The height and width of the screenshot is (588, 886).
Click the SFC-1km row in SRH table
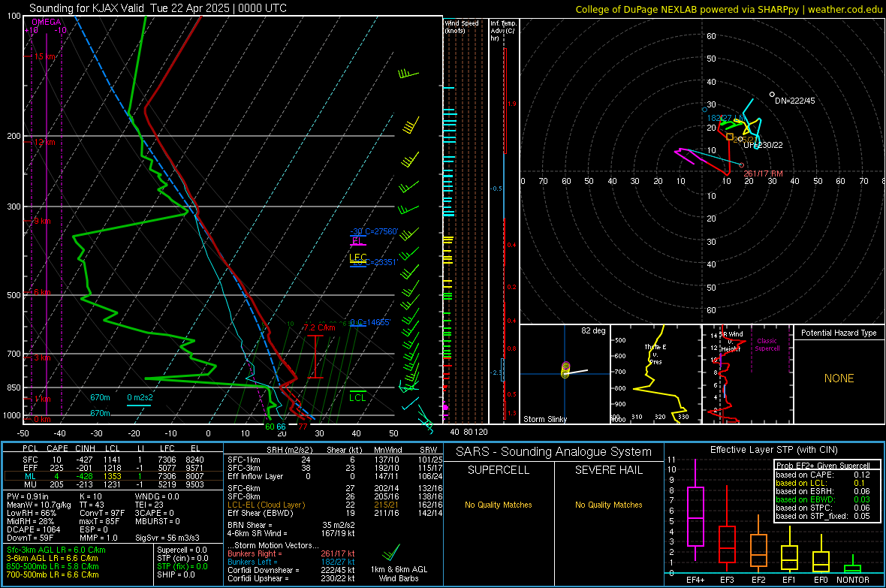tap(335, 460)
